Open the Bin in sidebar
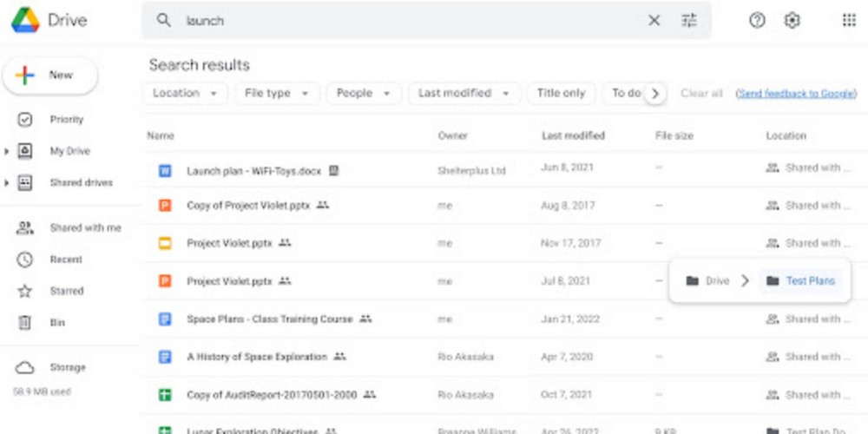This screenshot has height=434, width=868. click(57, 323)
